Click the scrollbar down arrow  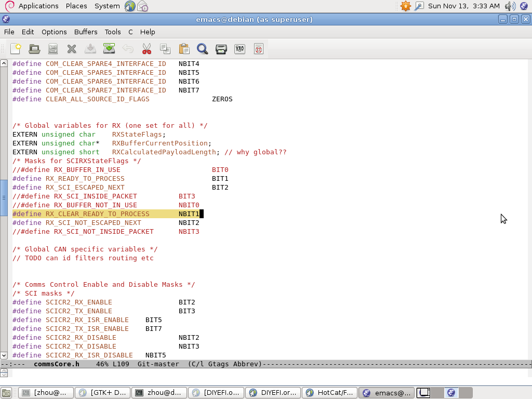[x=4, y=355]
